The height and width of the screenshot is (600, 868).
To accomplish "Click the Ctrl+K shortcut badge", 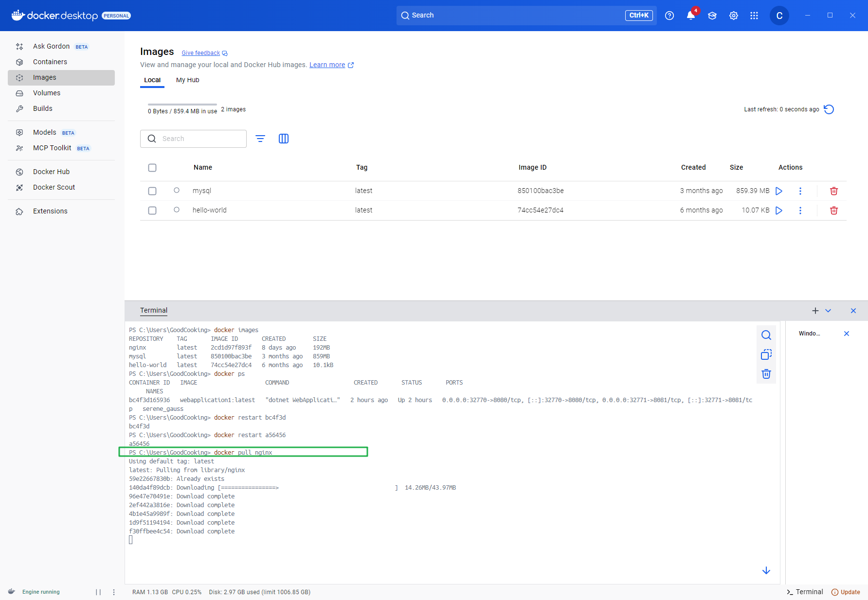I will (x=639, y=16).
